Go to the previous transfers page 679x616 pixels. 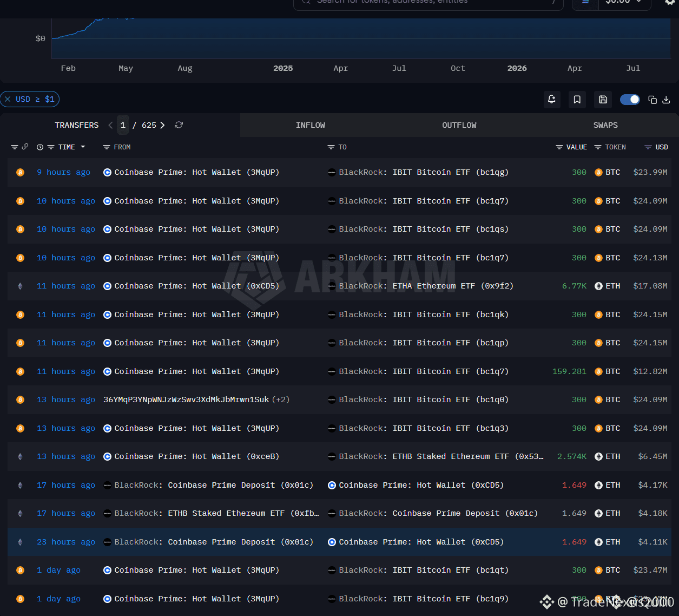pos(110,125)
